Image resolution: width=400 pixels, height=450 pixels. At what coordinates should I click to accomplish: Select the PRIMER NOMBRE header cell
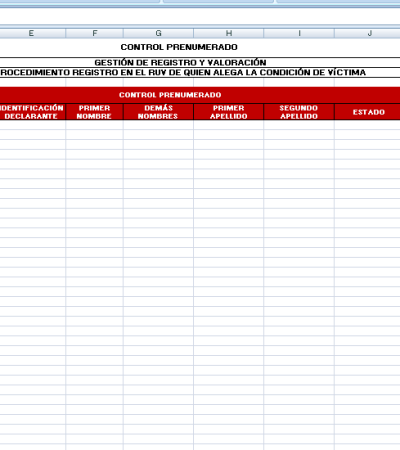pos(95,112)
